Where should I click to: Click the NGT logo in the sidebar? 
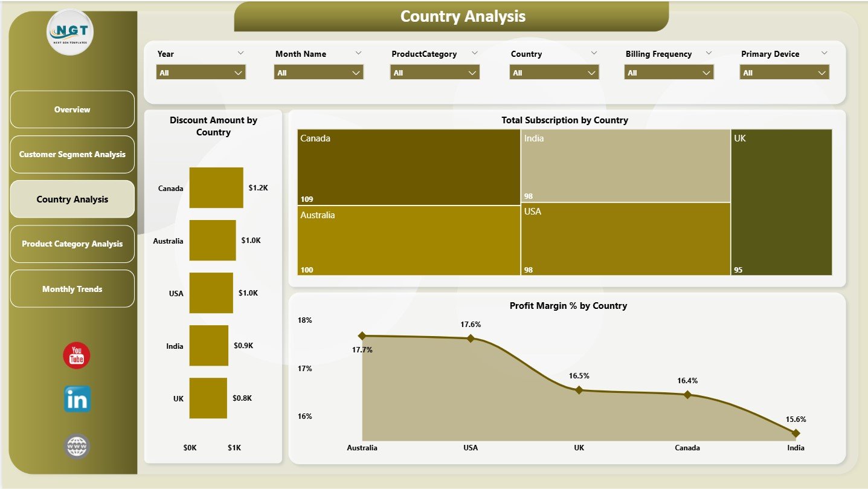click(x=69, y=33)
